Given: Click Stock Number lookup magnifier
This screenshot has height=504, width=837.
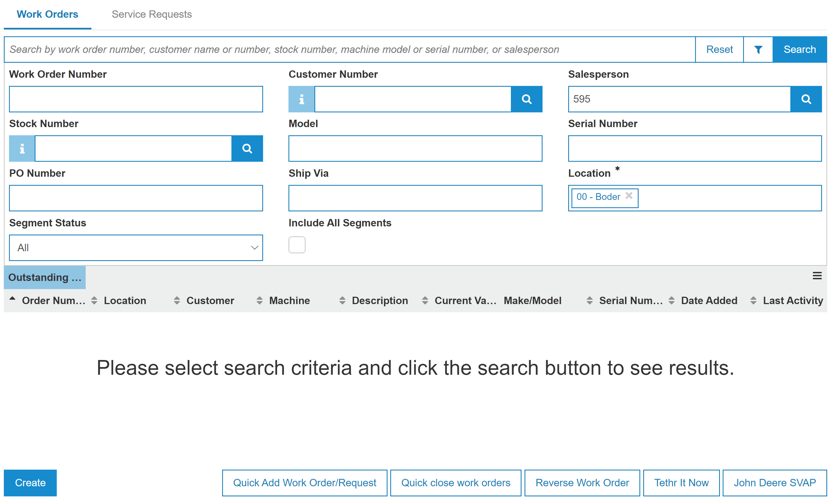Looking at the screenshot, I should (x=247, y=148).
